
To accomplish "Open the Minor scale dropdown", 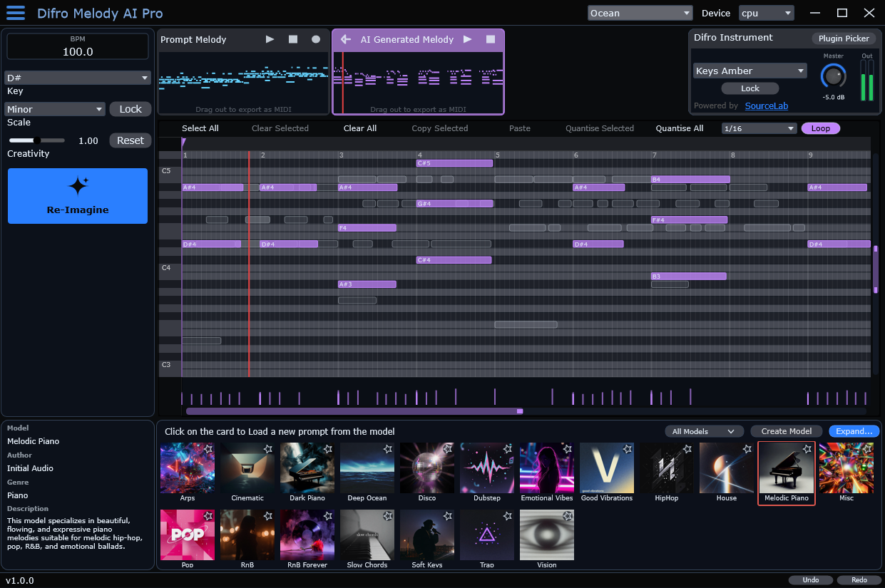I will [55, 109].
